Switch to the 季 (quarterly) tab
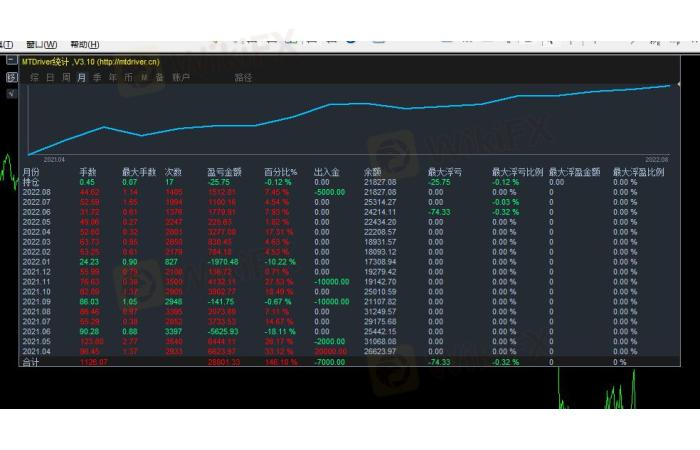Image resolution: width=700 pixels, height=450 pixels. point(97,77)
